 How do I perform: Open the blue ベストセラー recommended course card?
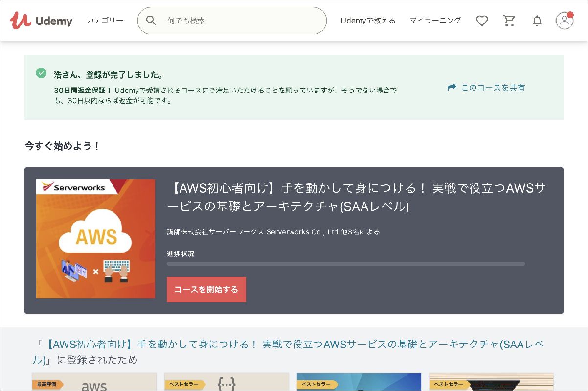pyautogui.click(x=359, y=382)
